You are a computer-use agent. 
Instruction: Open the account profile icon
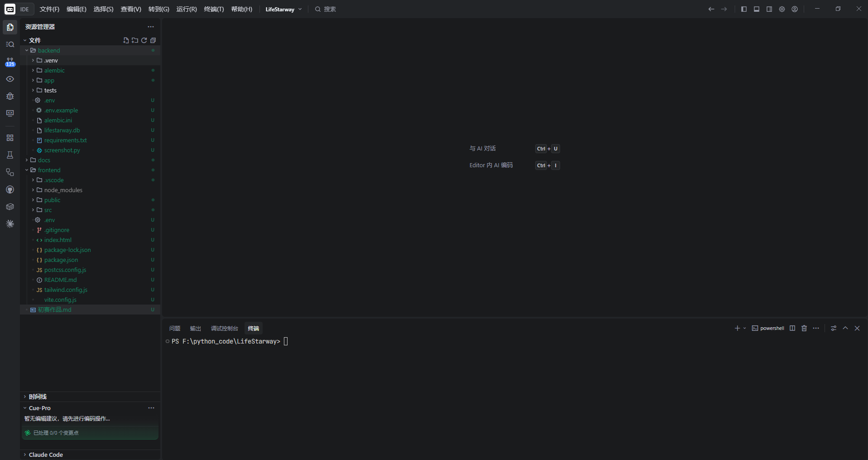tap(795, 9)
